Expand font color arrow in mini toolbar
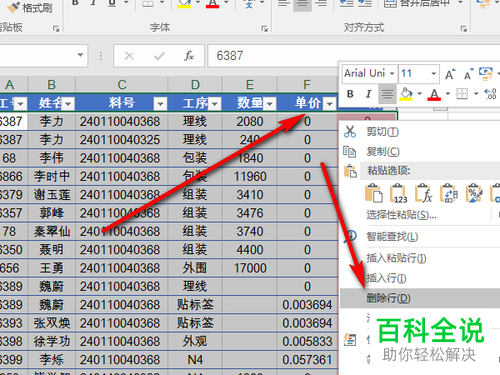The image size is (500, 375). (x=448, y=94)
